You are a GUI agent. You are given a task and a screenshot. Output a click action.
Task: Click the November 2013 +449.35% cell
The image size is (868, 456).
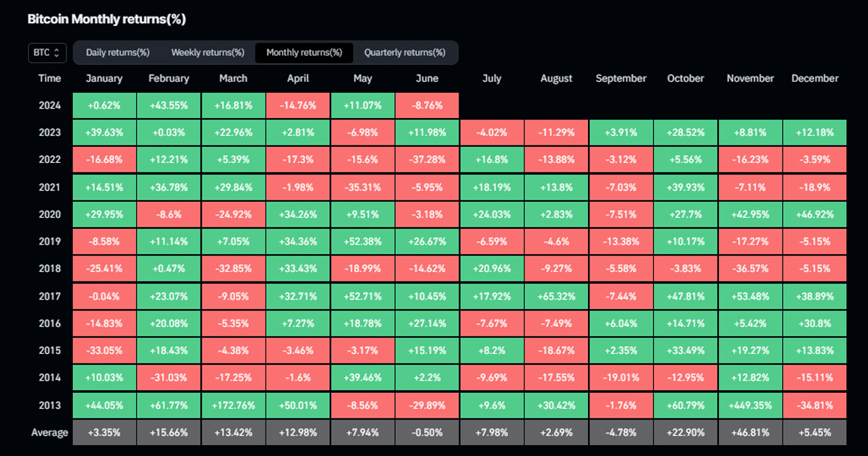tap(750, 405)
